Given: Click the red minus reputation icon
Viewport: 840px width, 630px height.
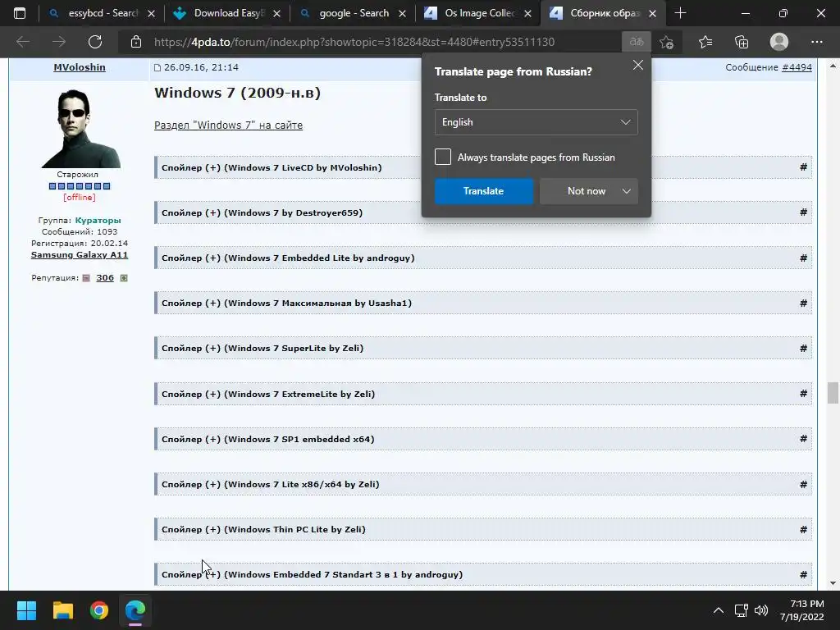Looking at the screenshot, I should point(86,278).
